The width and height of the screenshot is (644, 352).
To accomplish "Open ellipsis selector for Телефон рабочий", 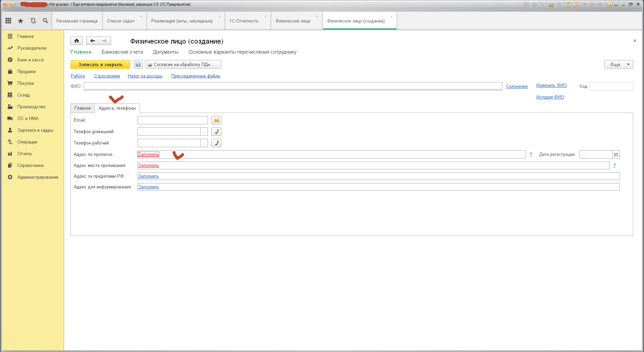I will pyautogui.click(x=204, y=143).
